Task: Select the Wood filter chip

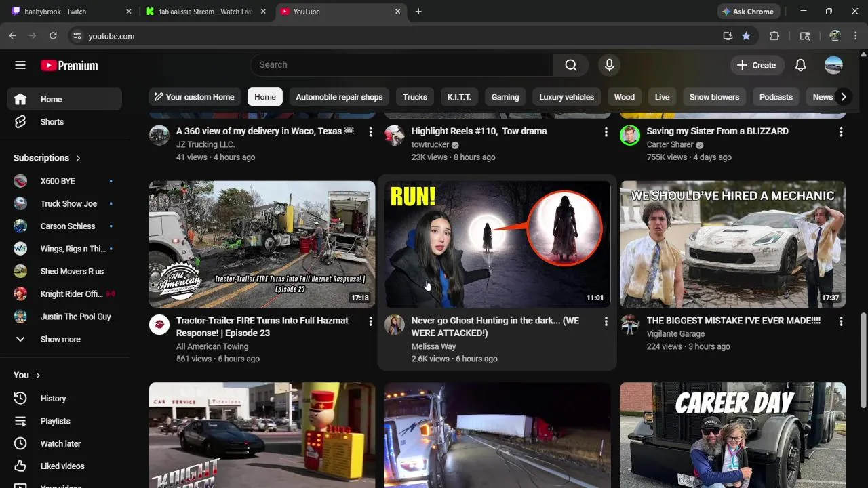Action: 625,97
